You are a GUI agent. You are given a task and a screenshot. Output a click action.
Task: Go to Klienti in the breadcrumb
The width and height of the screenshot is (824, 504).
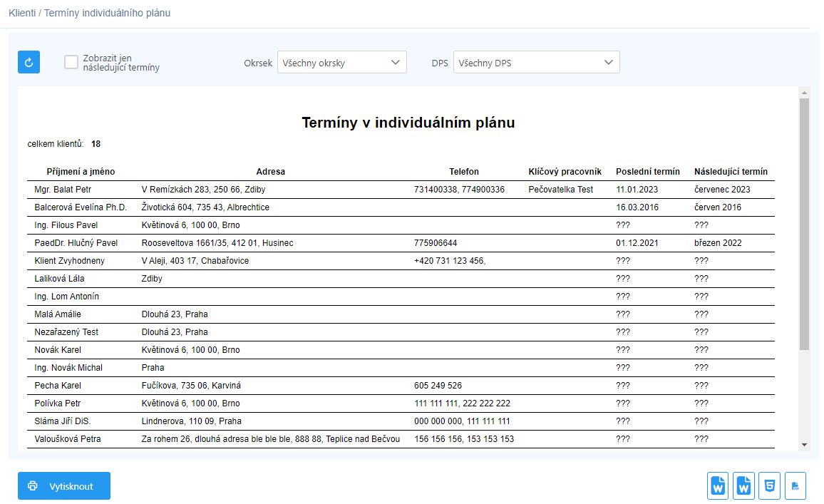(22, 13)
